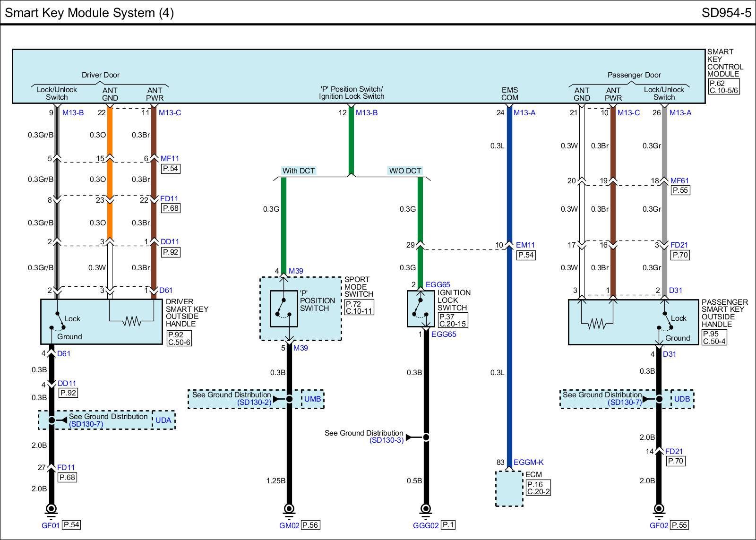Select the 'W/O DCT' label
This screenshot has height=540, width=756.
pyautogui.click(x=404, y=171)
